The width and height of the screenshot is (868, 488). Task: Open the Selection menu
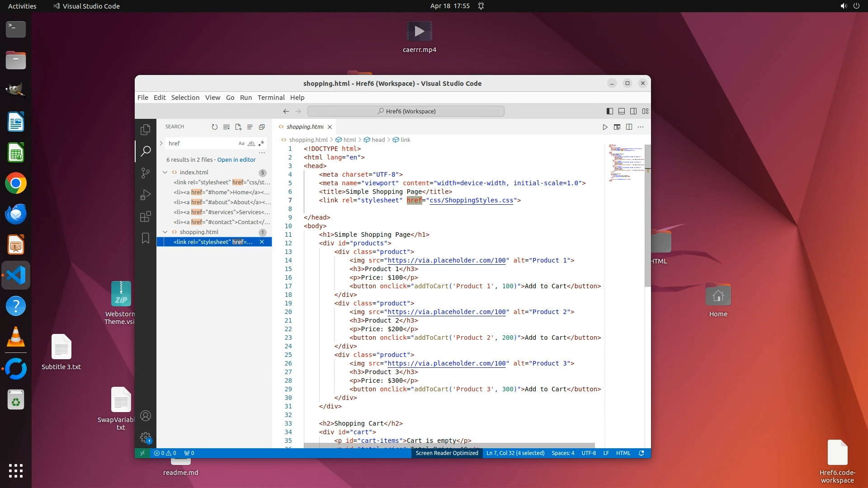click(x=185, y=98)
